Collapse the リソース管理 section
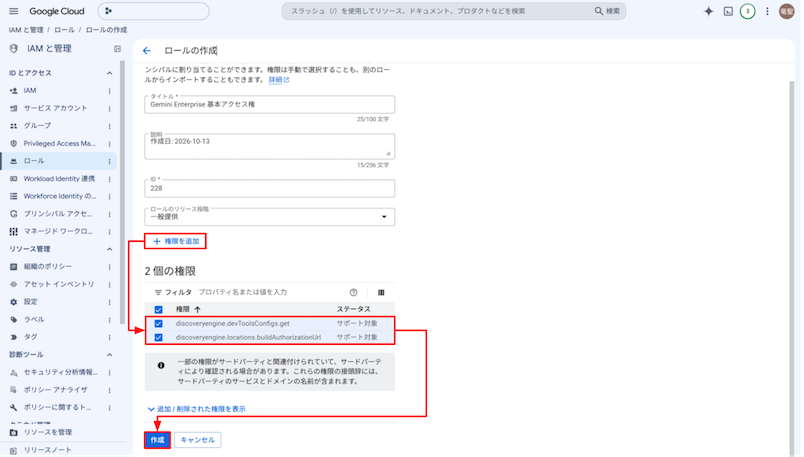This screenshot has width=804, height=457. [109, 249]
